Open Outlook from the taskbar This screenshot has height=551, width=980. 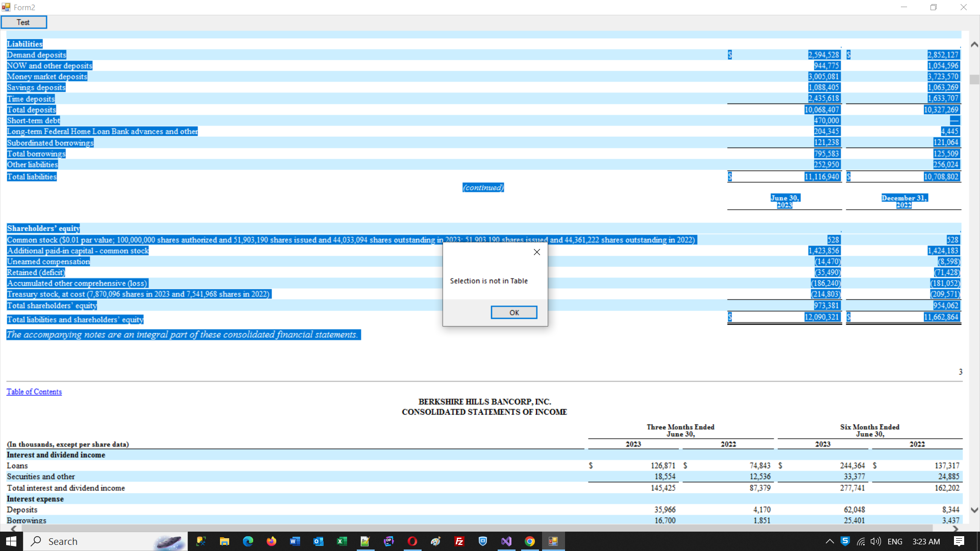[x=318, y=541]
